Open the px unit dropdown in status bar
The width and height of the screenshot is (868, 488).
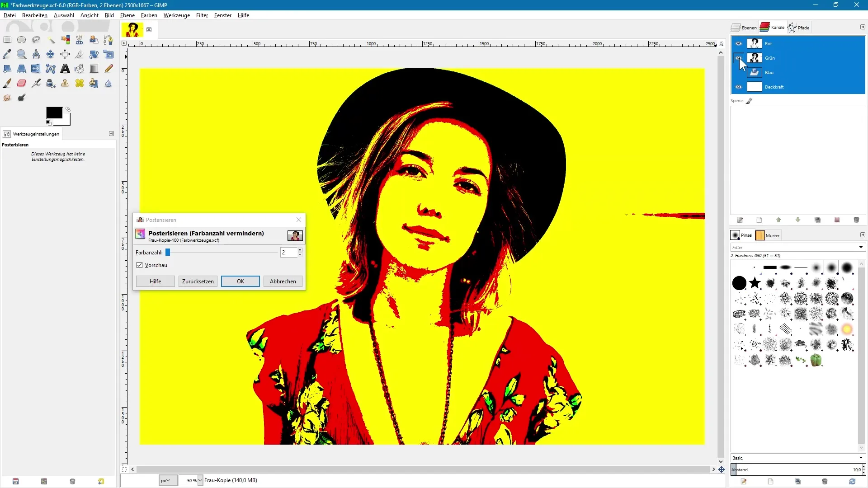click(168, 480)
